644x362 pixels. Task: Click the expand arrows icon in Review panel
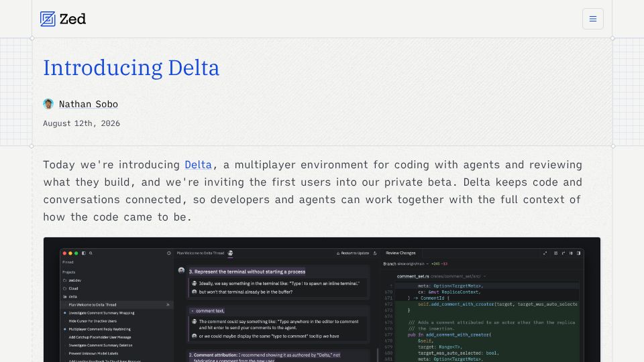[x=545, y=253]
